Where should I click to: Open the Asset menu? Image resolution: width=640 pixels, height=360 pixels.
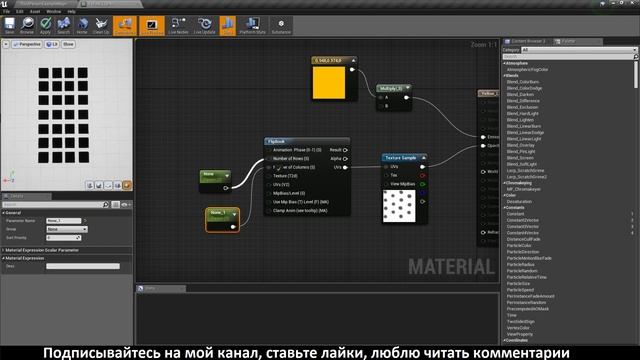(x=35, y=11)
